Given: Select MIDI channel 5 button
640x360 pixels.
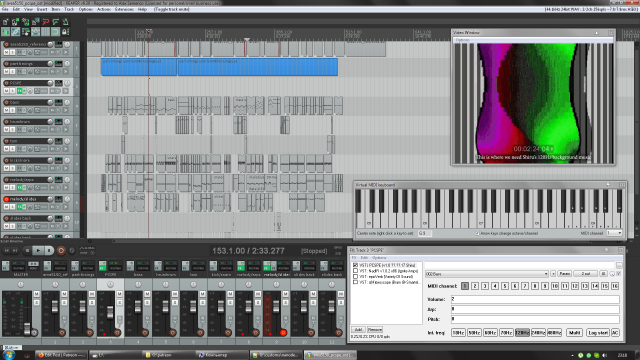Looking at the screenshot, I should [x=505, y=286].
